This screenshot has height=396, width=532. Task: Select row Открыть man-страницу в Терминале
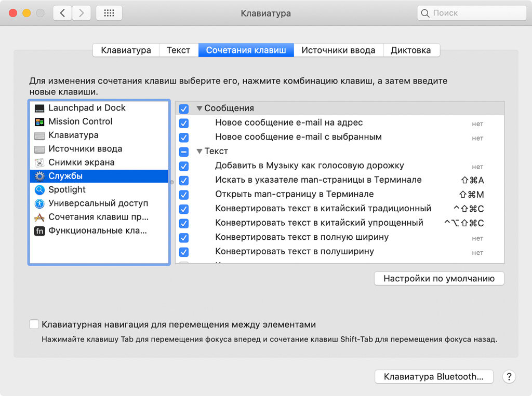pyautogui.click(x=340, y=195)
